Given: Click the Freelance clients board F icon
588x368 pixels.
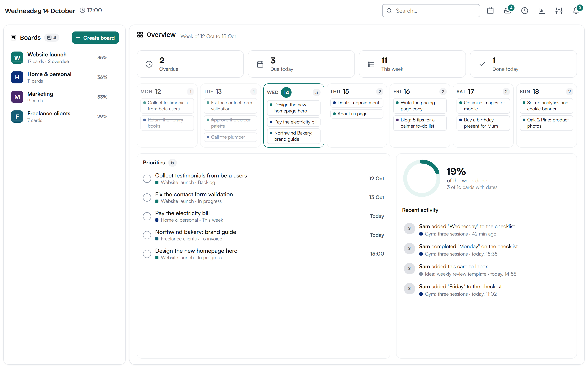Looking at the screenshot, I should click(x=17, y=117).
